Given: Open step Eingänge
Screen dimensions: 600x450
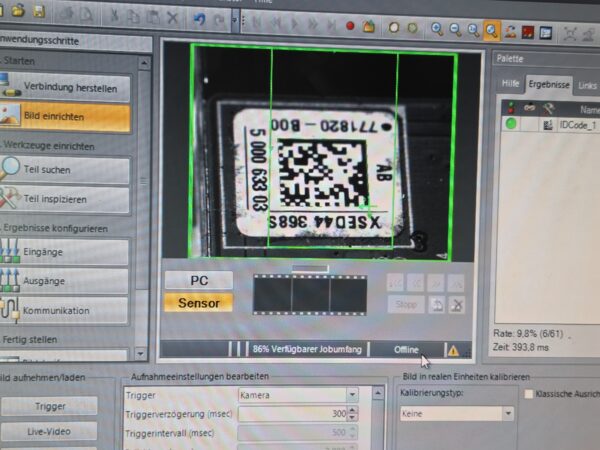Looking at the screenshot, I should tap(64, 252).
